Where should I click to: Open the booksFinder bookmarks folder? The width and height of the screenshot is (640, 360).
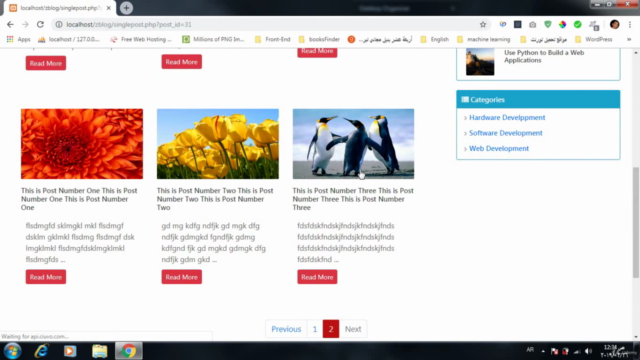pyautogui.click(x=319, y=39)
